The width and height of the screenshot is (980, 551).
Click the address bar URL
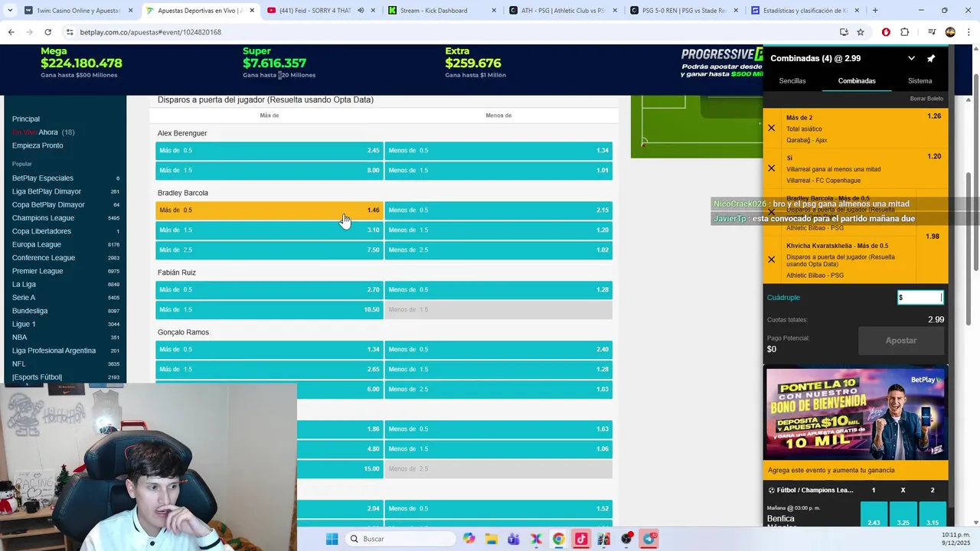pyautogui.click(x=151, y=32)
